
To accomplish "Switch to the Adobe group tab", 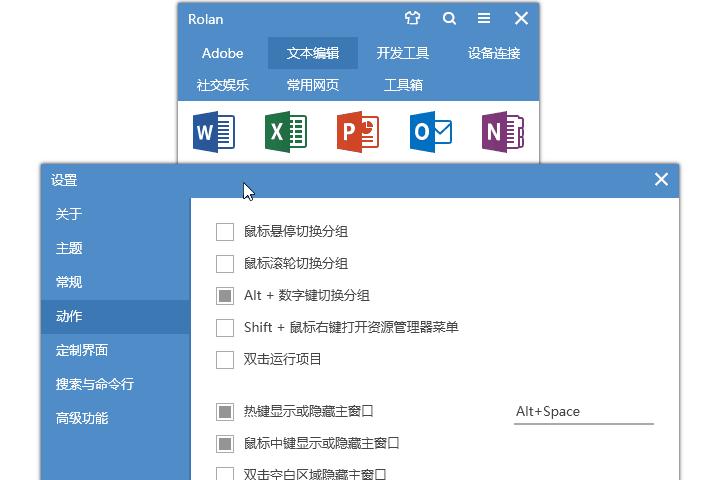I will coord(222,53).
